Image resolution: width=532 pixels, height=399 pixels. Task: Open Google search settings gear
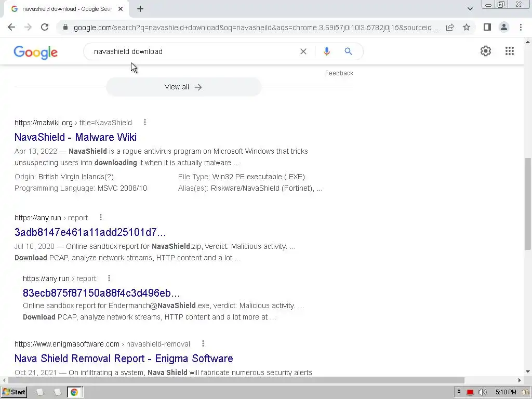[x=486, y=51]
